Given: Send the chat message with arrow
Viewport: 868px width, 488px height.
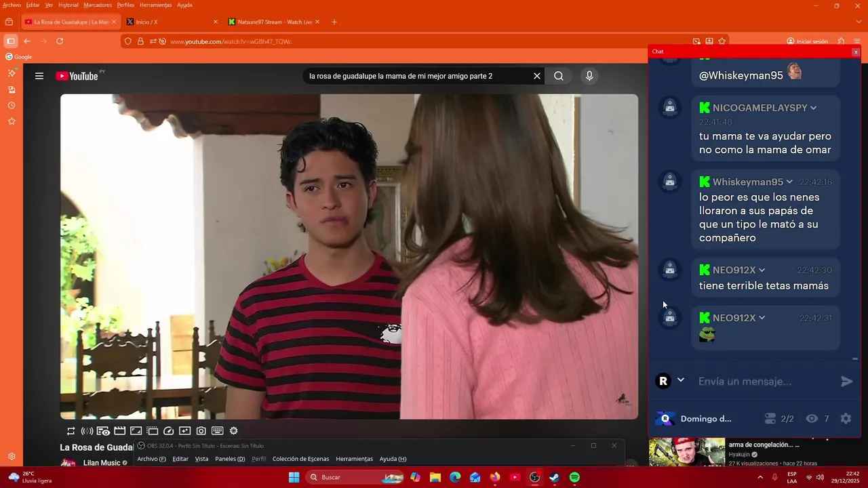Looking at the screenshot, I should tap(846, 381).
